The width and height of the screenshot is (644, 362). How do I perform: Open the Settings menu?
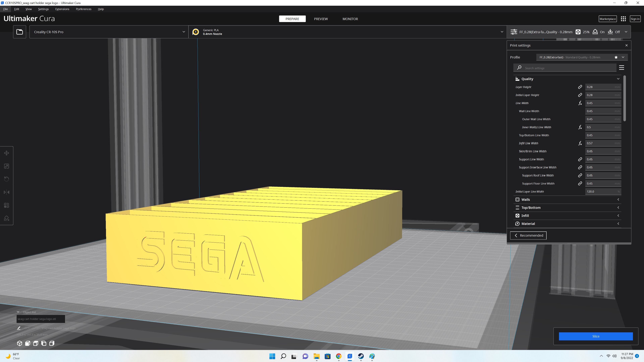point(43,9)
